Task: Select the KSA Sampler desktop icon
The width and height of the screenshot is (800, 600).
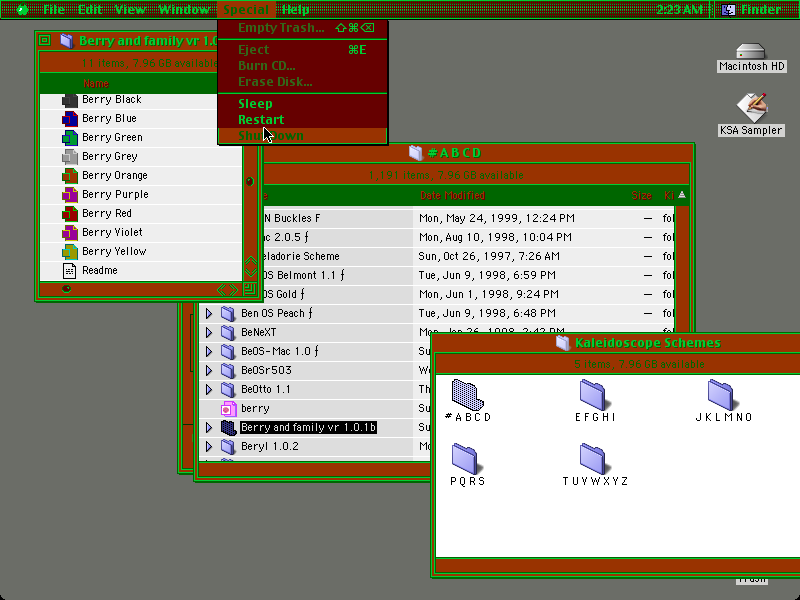Action: tap(751, 108)
